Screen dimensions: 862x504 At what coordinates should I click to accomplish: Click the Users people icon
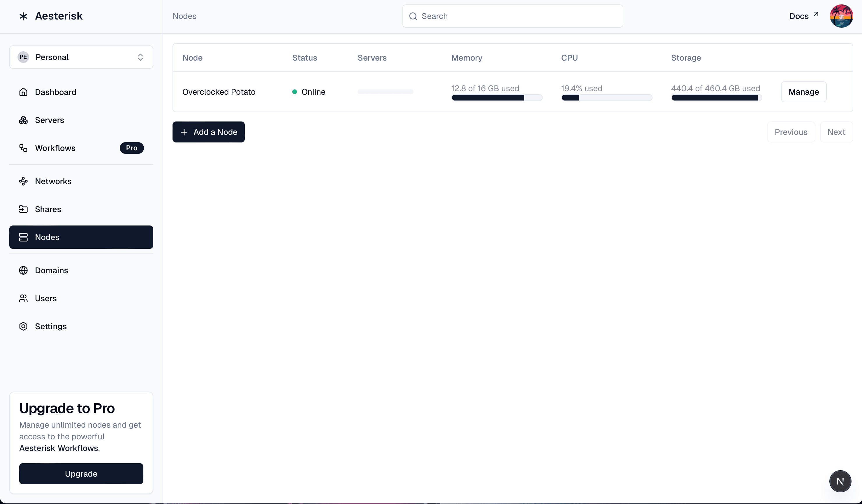click(23, 299)
